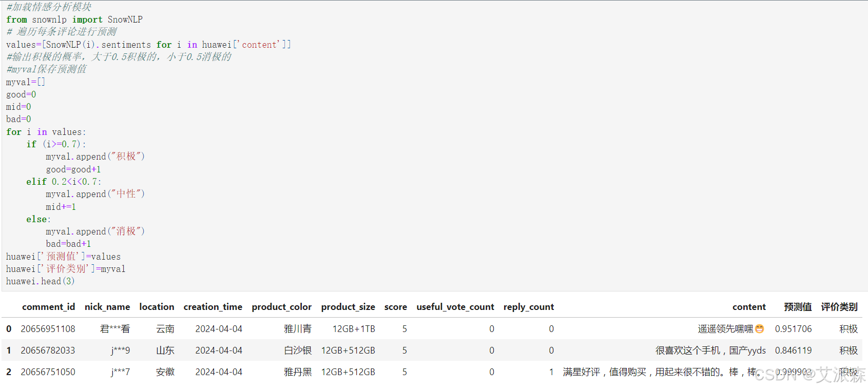Click predicted value 0.846119
This screenshot has width=868, height=390.
[x=794, y=350]
